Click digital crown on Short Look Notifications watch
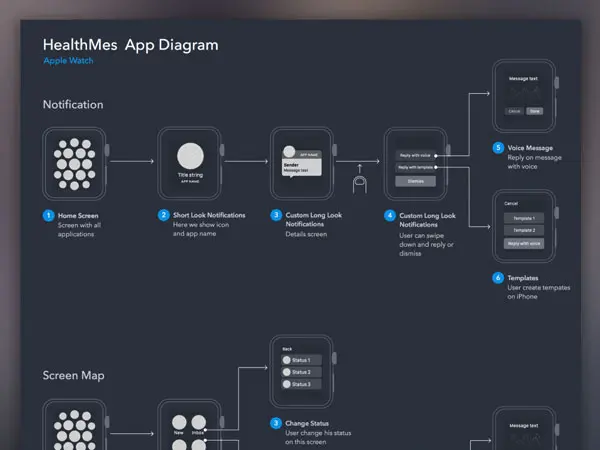Screen dimensions: 600x450 tap(222, 150)
